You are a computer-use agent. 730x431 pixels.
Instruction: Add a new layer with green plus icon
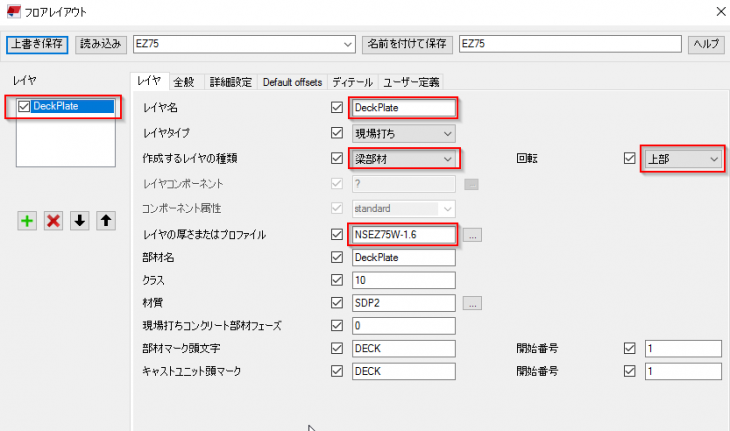click(x=27, y=221)
